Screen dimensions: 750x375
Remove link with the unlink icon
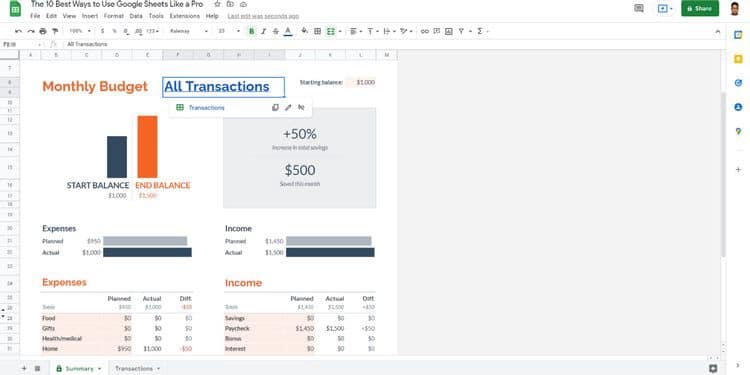point(301,108)
